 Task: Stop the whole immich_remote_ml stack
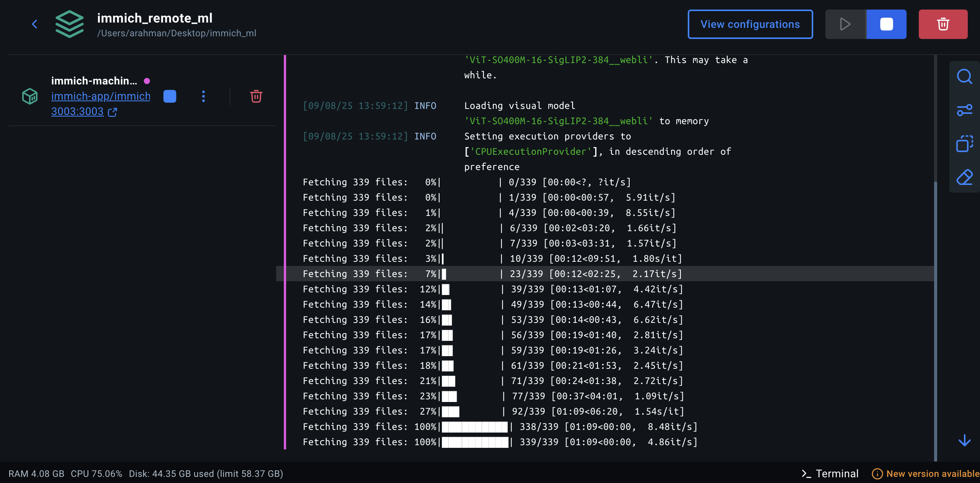(886, 24)
